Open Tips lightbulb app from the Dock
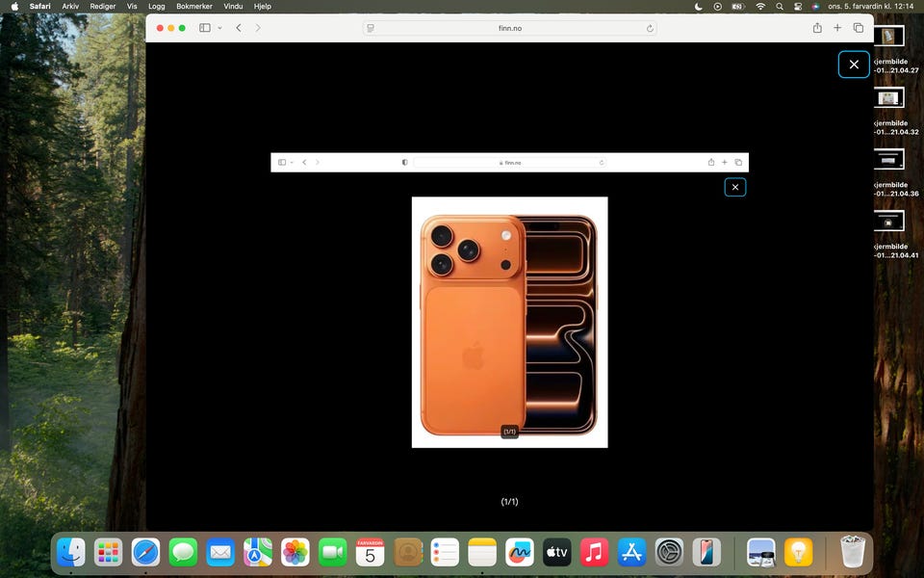924x578 pixels. [x=799, y=553]
